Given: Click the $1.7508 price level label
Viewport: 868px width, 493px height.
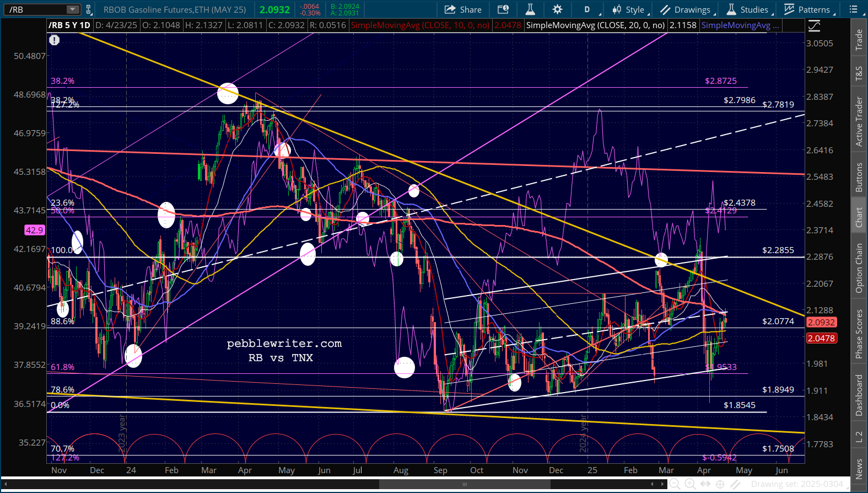Looking at the screenshot, I should (778, 448).
